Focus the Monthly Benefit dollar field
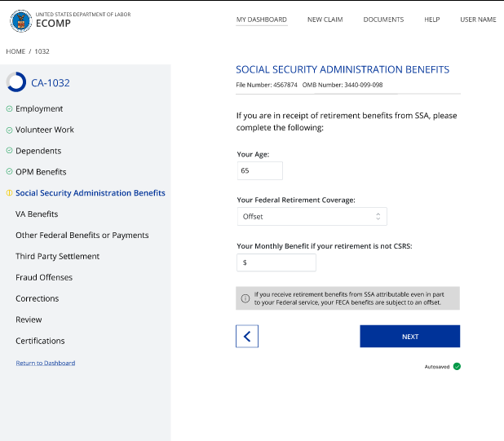 (276, 262)
